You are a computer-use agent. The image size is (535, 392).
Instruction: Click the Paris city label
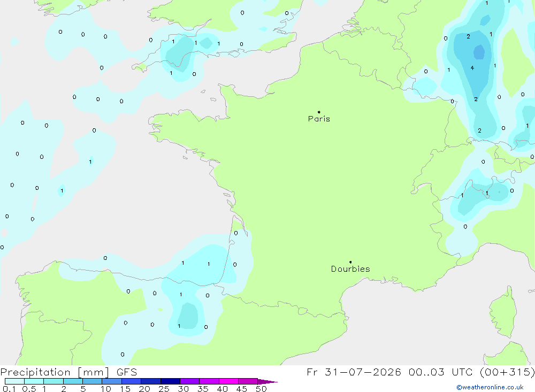coord(319,119)
